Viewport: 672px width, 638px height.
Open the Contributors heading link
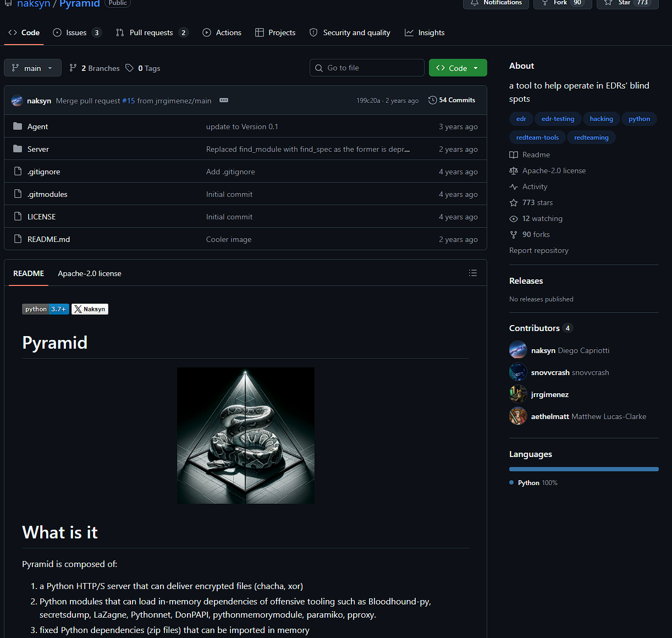click(541, 328)
